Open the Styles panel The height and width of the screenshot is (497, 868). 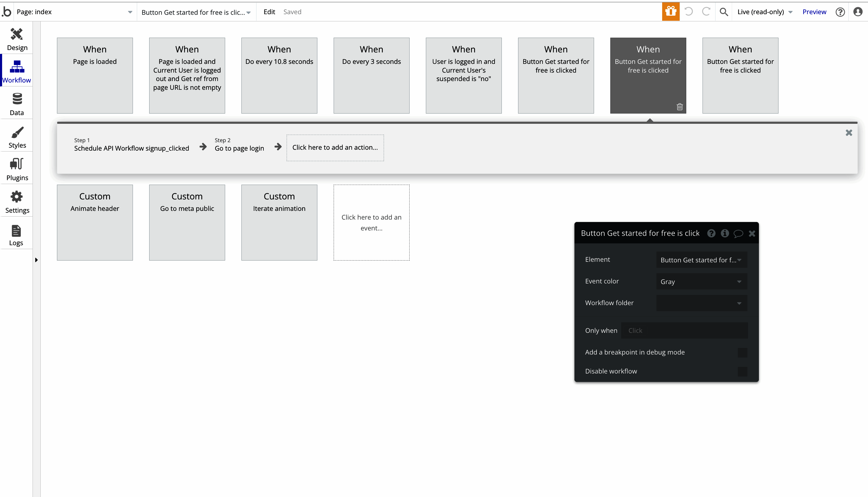tap(16, 136)
